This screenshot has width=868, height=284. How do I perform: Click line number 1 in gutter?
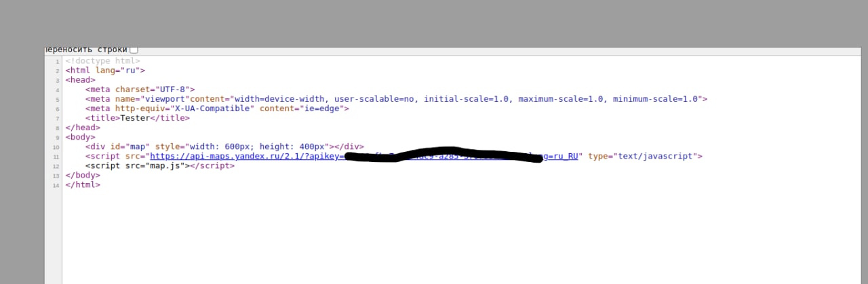[x=58, y=62]
